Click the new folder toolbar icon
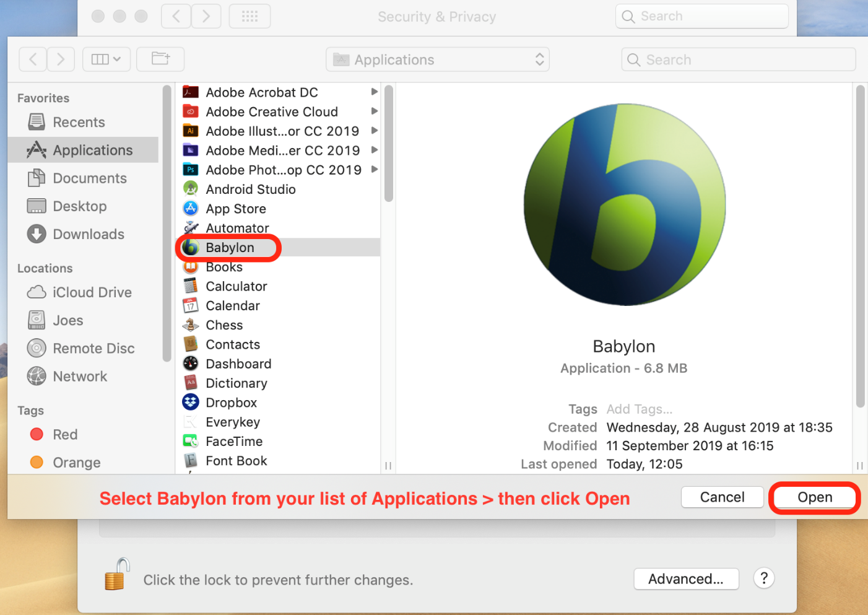Viewport: 868px width, 615px height. point(160,59)
